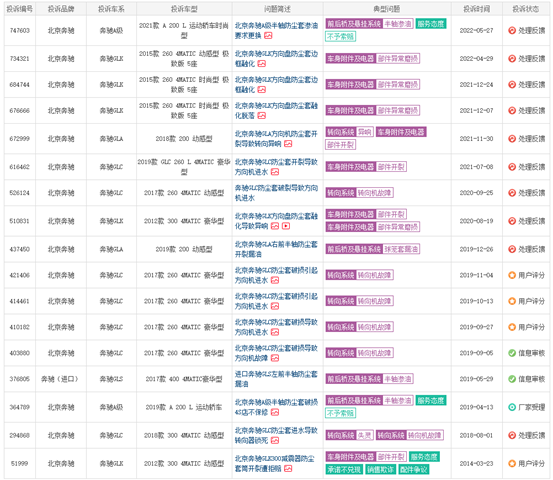Click 部件异常磨损 tag in complaint 734321 row
Screen dimensions: 553x480
coord(398,59)
